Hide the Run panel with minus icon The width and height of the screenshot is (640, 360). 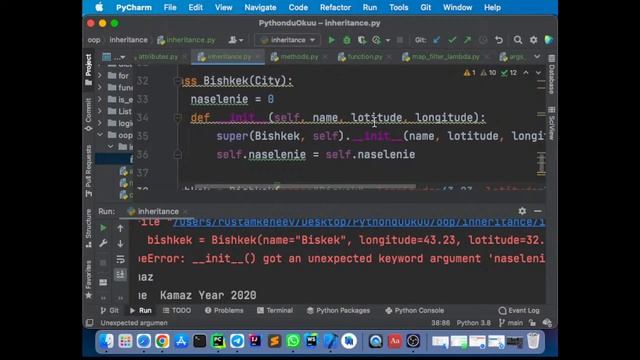(x=538, y=211)
